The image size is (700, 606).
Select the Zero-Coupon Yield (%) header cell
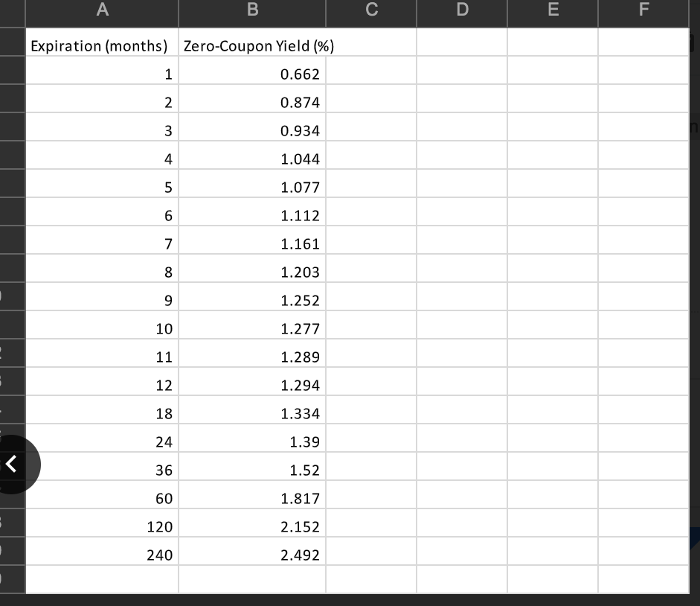pos(251,45)
